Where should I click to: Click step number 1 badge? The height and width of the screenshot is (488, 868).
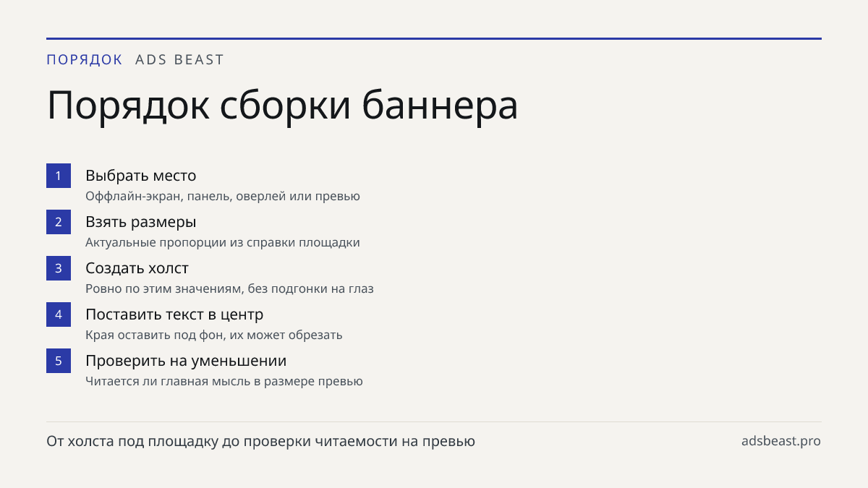(59, 176)
